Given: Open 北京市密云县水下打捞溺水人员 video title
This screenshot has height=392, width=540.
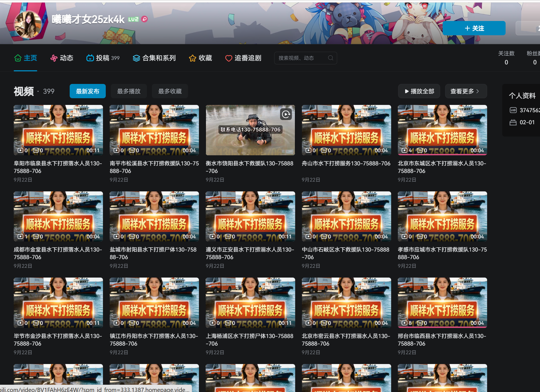Looking at the screenshot, I should click(346, 340).
